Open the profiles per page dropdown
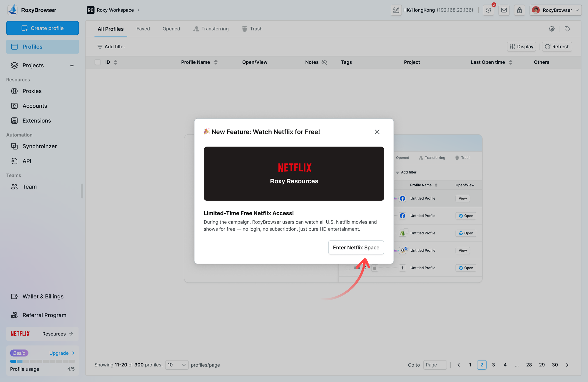This screenshot has width=588, height=382. pos(176,365)
